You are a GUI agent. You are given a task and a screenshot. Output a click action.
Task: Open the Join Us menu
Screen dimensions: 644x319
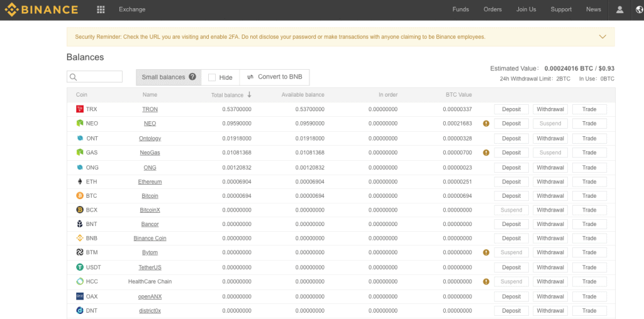click(x=526, y=9)
